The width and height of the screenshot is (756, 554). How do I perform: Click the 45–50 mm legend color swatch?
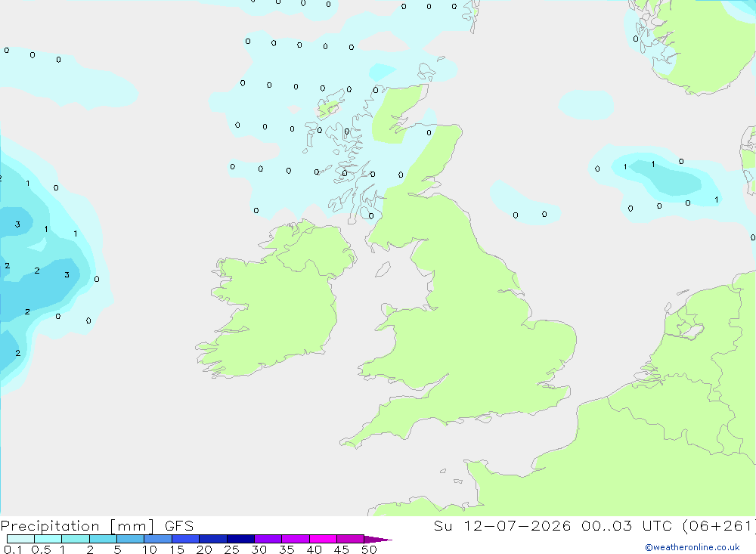(x=351, y=539)
